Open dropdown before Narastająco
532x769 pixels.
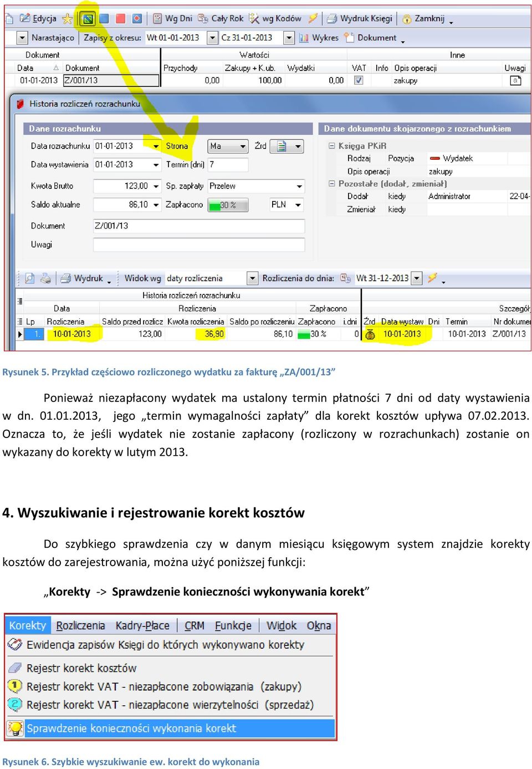click(x=22, y=38)
